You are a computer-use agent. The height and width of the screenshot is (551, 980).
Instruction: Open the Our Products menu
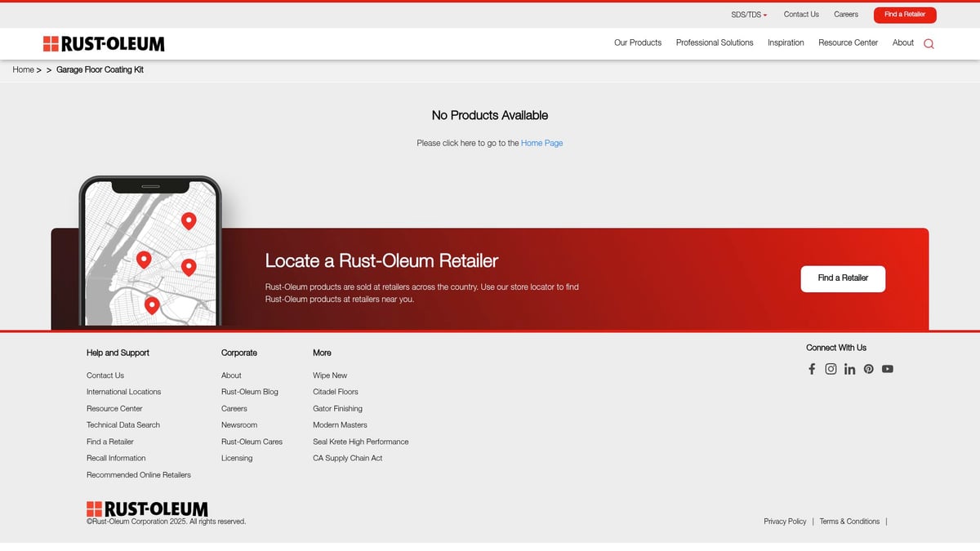tap(637, 42)
